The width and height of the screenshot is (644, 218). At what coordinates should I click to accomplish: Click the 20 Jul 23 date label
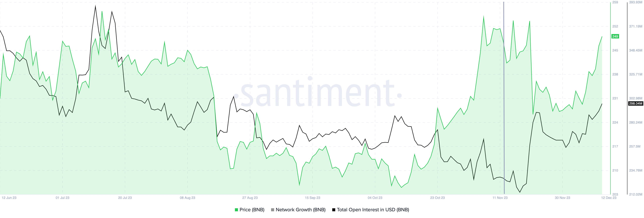pos(125,198)
